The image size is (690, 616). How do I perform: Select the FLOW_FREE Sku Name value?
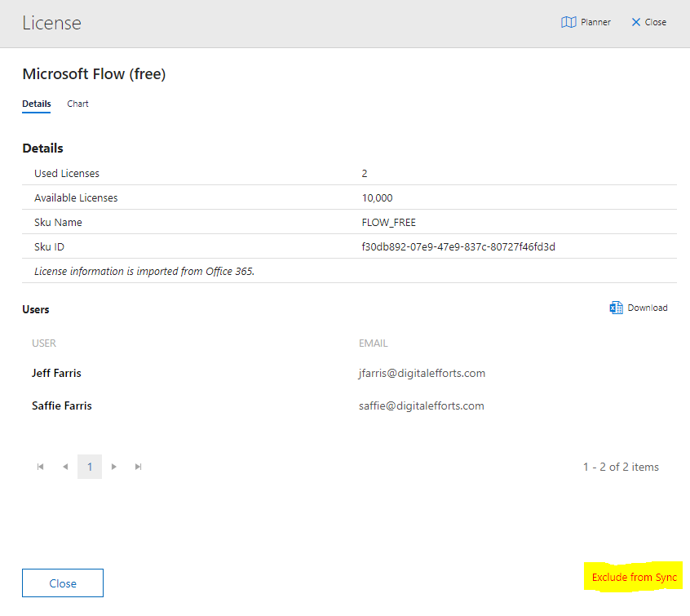pos(388,223)
